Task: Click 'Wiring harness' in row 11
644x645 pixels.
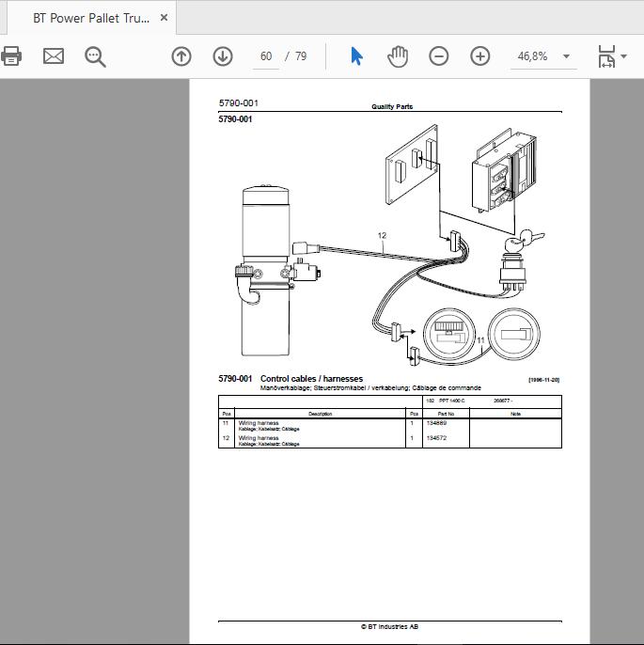Action: (259, 423)
